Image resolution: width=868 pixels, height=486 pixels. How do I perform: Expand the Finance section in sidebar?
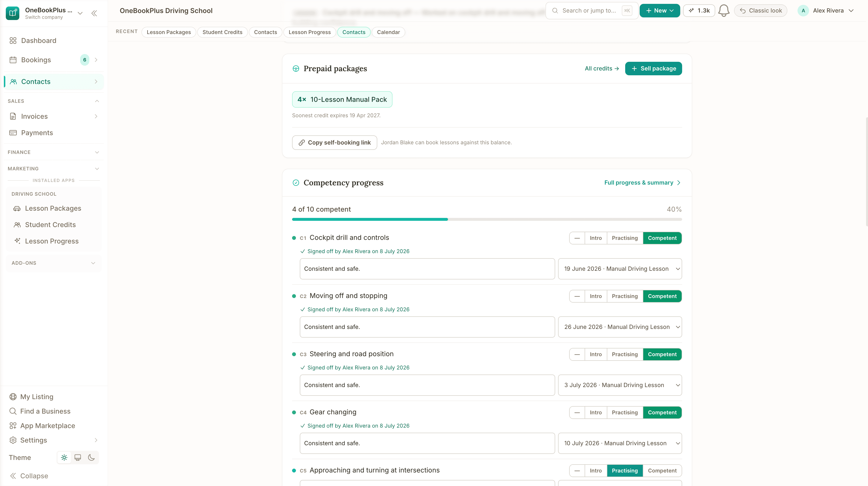(54, 152)
